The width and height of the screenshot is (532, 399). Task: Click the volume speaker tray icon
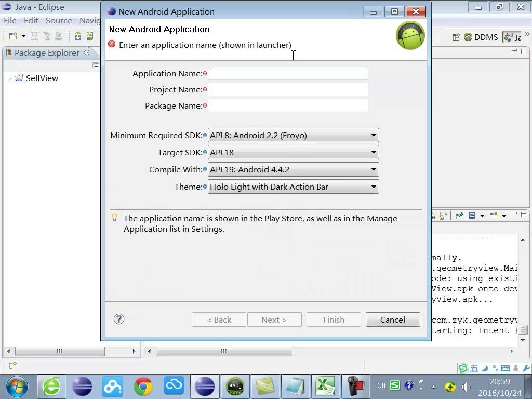tap(466, 387)
